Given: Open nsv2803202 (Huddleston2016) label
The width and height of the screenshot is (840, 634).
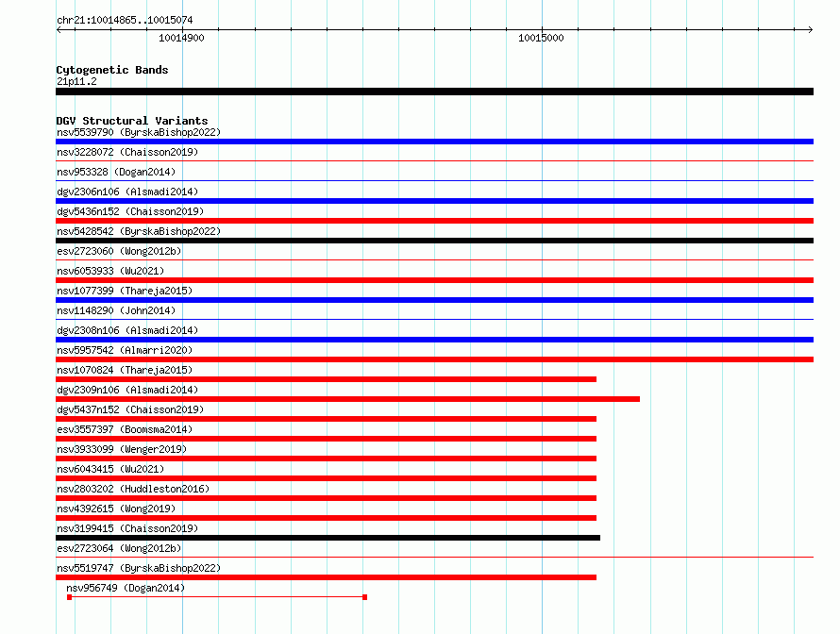Looking at the screenshot, I should tap(133, 489).
